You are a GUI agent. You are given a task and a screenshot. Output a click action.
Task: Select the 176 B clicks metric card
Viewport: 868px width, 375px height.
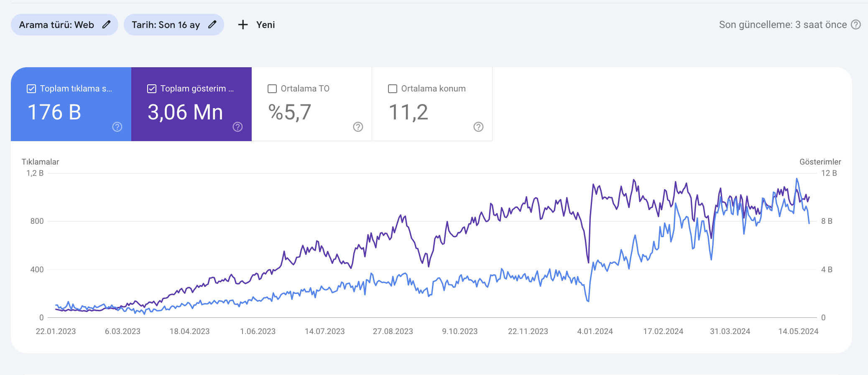[x=71, y=104]
